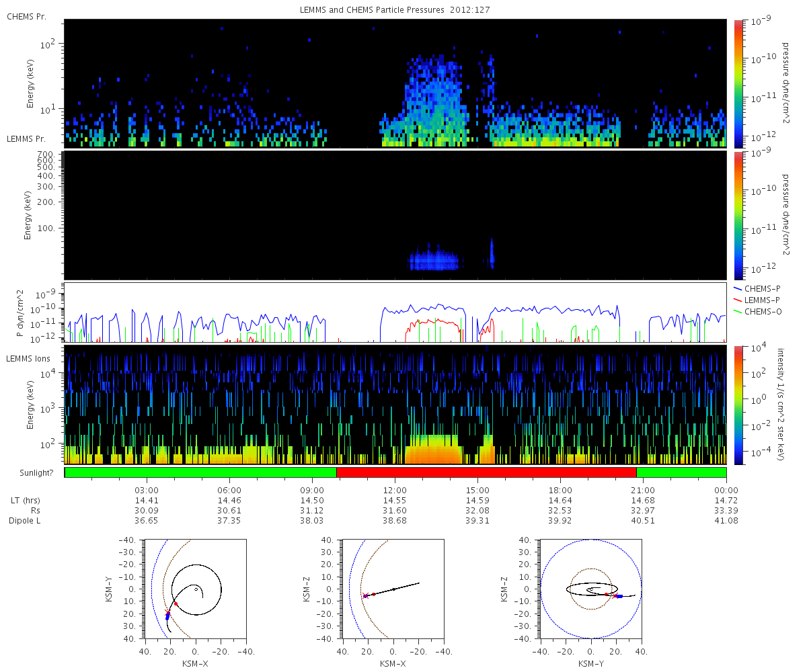Screen dimensions: 807x672
Task: Click the green Sunlight segment after 21:00
Action: [x=681, y=472]
